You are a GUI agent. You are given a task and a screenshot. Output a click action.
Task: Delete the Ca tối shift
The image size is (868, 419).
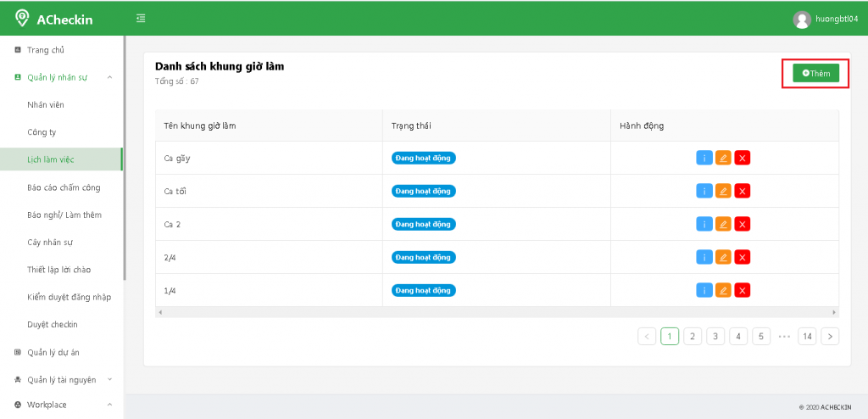pos(743,191)
